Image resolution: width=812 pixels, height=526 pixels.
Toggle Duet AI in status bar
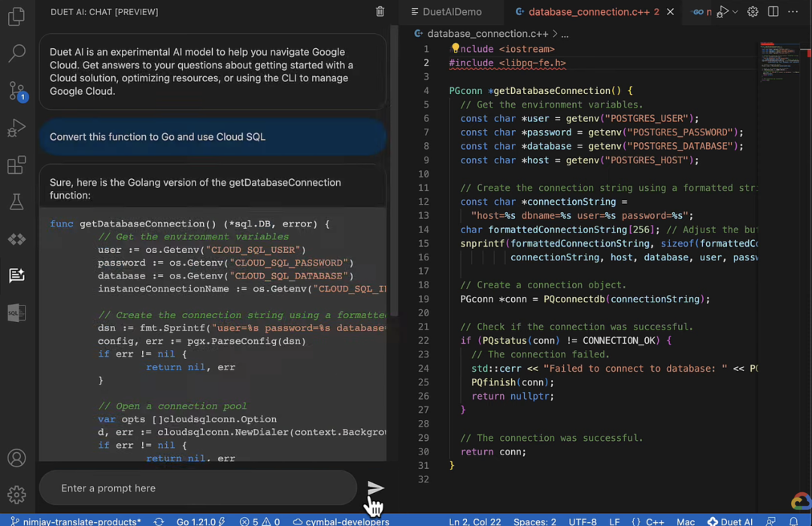point(729,521)
